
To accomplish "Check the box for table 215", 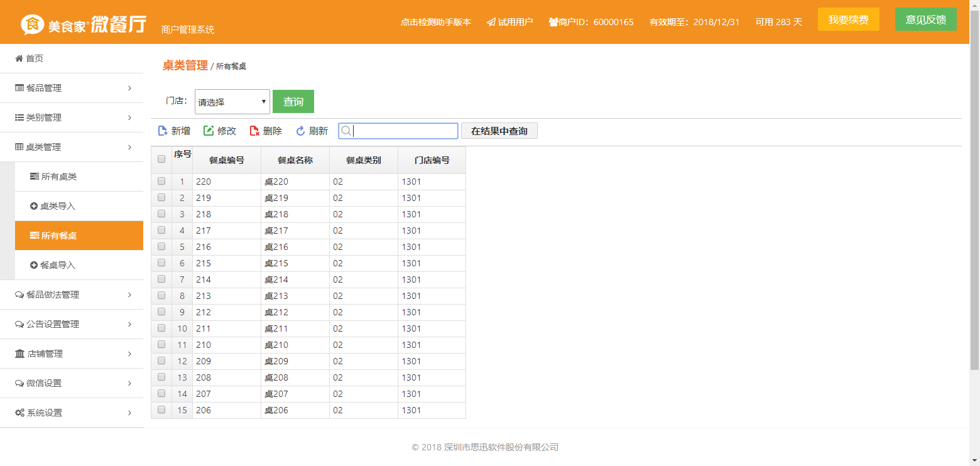I will [161, 263].
